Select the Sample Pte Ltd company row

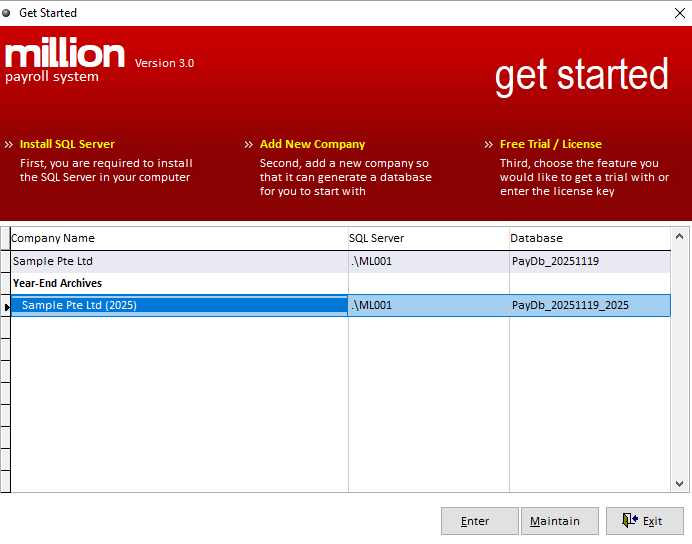[x=341, y=261]
